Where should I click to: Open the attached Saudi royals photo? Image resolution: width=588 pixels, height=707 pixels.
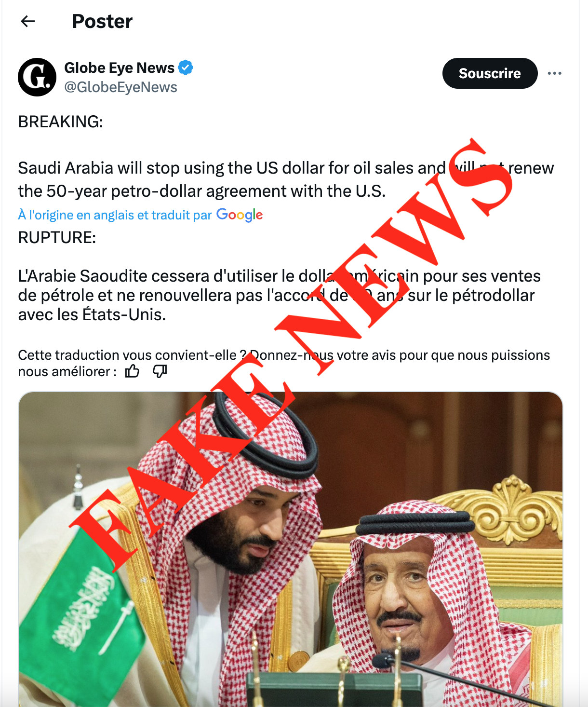(x=291, y=549)
